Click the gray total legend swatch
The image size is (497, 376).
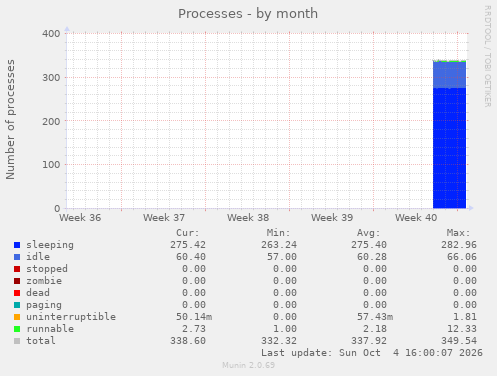[17, 341]
